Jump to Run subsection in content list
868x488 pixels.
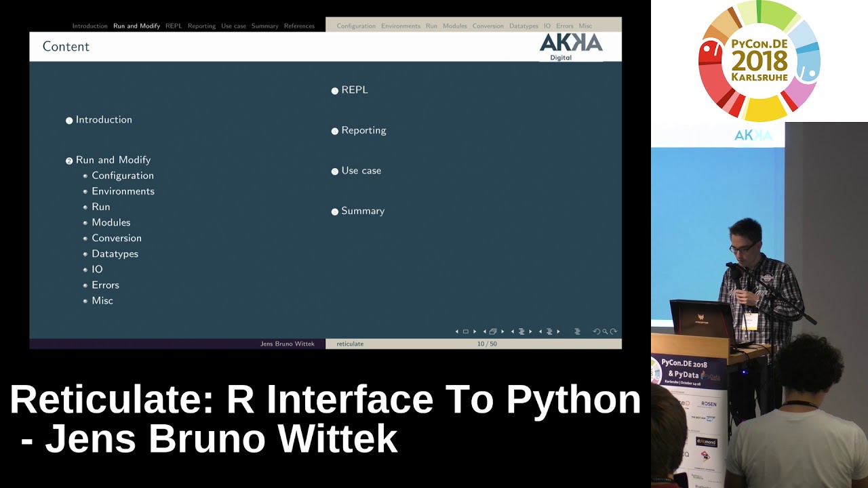point(101,207)
